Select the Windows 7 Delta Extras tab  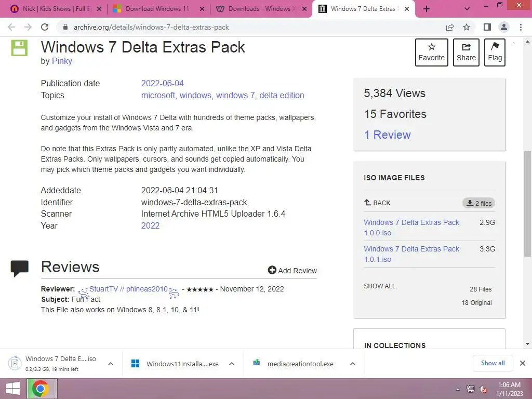(x=362, y=9)
